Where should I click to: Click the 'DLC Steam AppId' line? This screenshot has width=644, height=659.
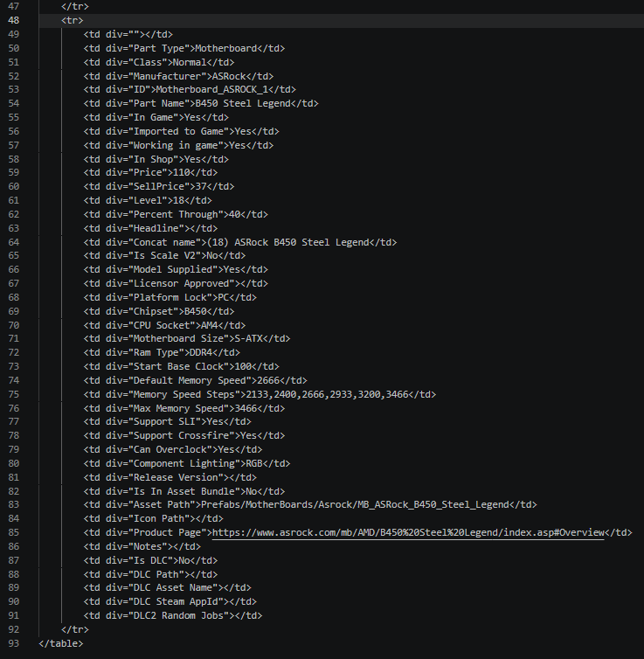coord(170,602)
